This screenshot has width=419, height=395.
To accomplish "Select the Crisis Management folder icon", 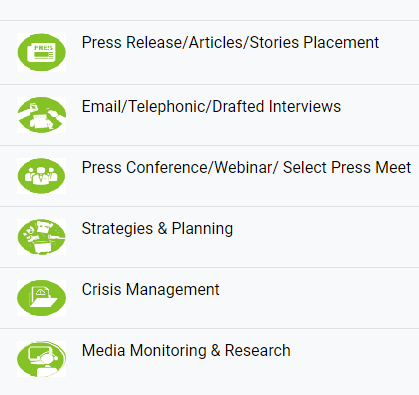I will pos(41,298).
